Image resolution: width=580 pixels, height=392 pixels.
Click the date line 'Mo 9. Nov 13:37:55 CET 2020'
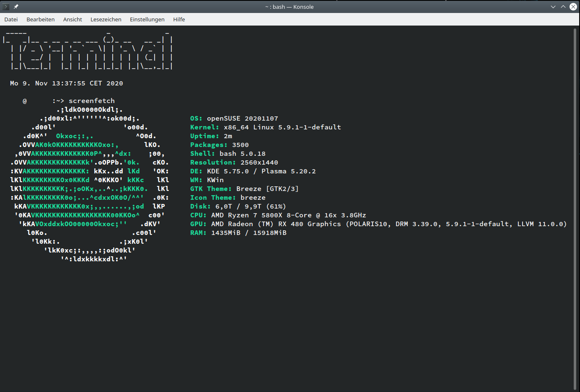(67, 83)
